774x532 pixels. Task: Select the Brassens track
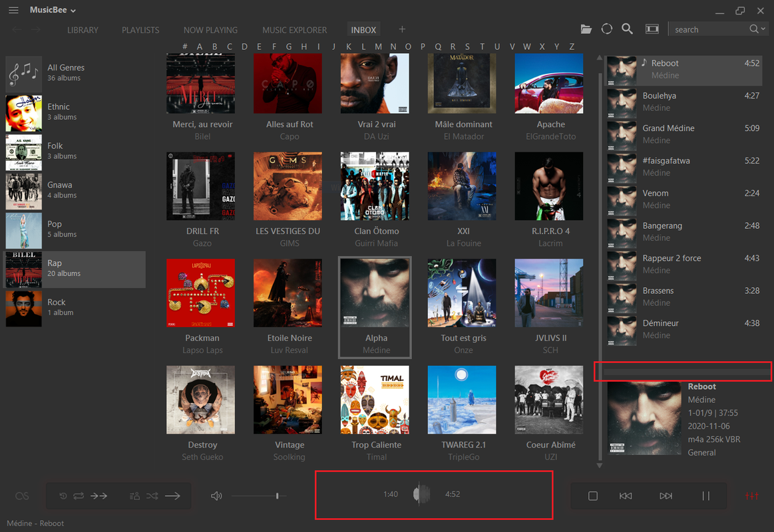tap(684, 297)
